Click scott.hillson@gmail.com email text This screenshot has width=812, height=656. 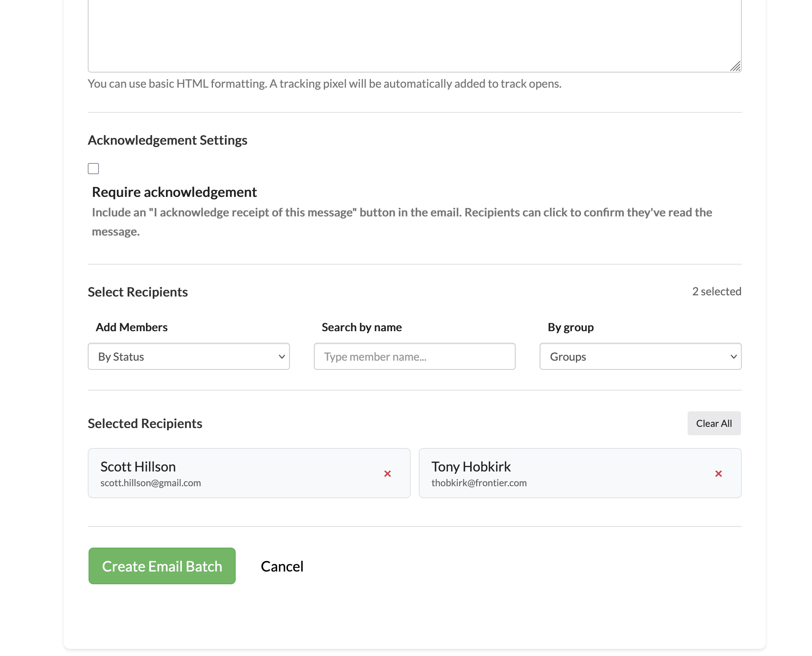(x=150, y=483)
